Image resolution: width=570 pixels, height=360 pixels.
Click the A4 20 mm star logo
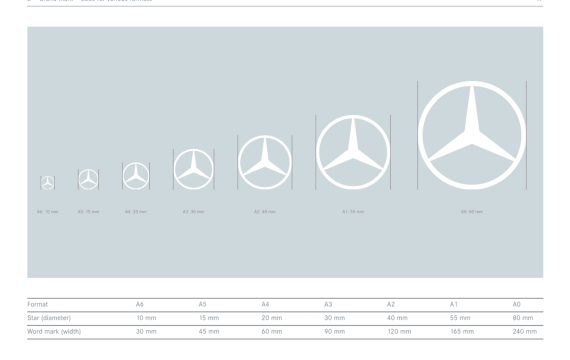point(136,176)
